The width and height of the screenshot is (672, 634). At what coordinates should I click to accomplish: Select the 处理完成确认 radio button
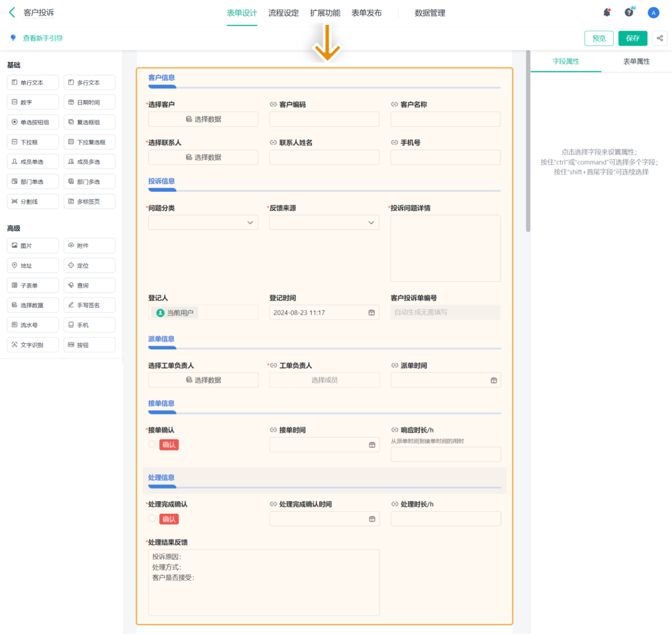click(152, 519)
